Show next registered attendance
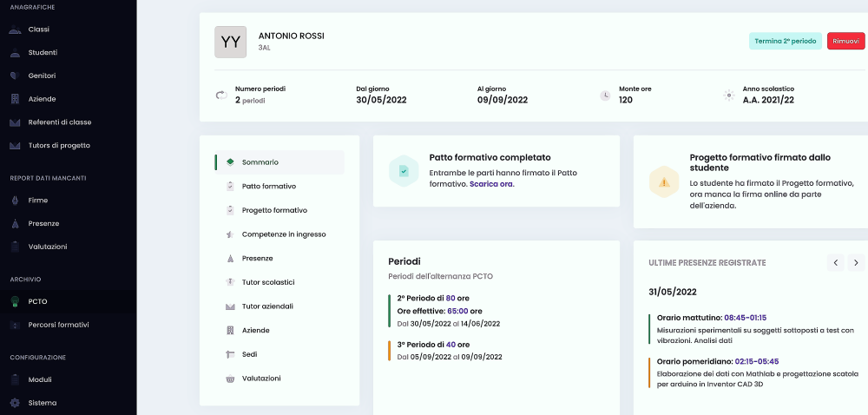The image size is (868, 415). 856,262
